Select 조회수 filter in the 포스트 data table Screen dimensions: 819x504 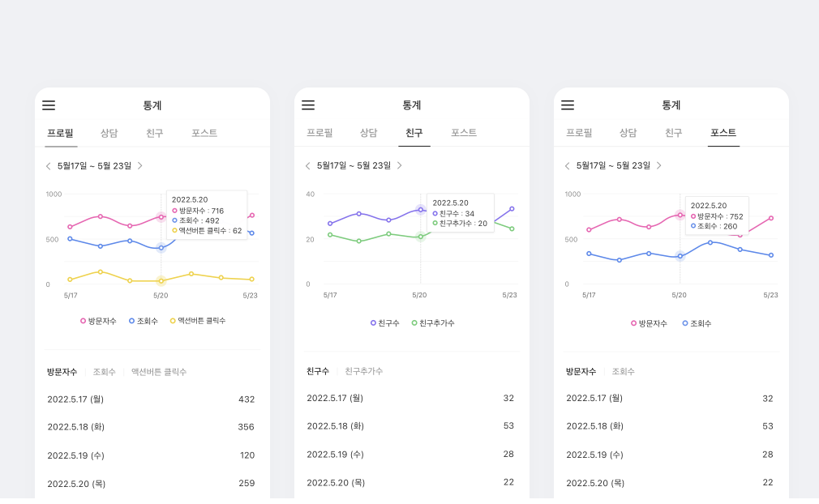pos(622,372)
